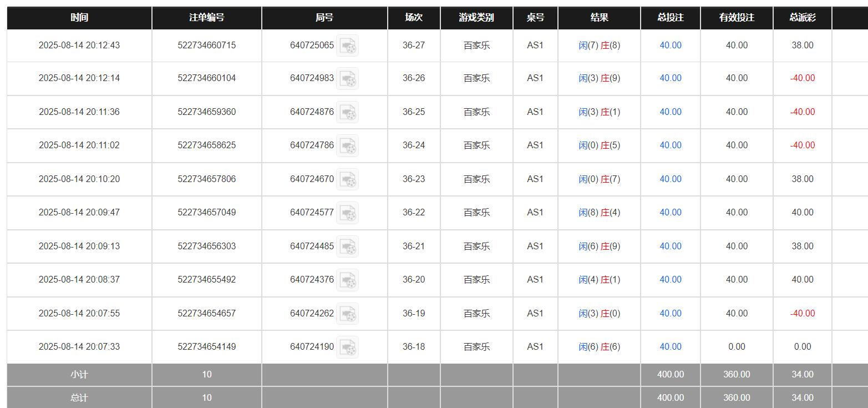868x408 pixels.
Task: Click the 时间 column header
Action: coord(79,18)
